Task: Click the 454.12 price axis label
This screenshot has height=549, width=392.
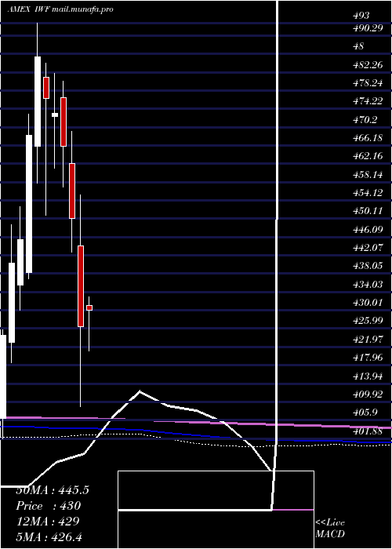Action: [x=368, y=193]
